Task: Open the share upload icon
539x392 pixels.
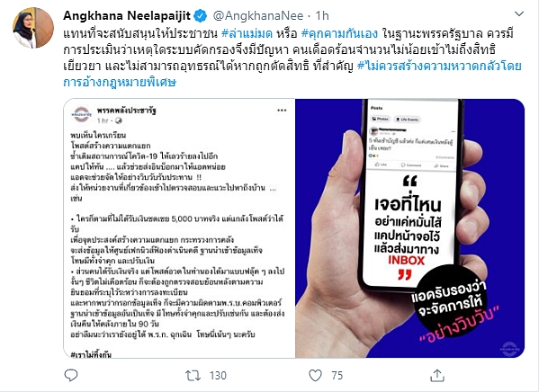Action: [x=437, y=375]
